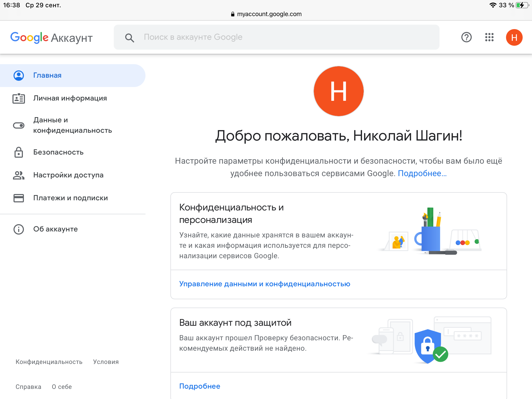Tap the large profile picture H
Image resolution: width=532 pixels, height=399 pixels.
click(x=338, y=91)
